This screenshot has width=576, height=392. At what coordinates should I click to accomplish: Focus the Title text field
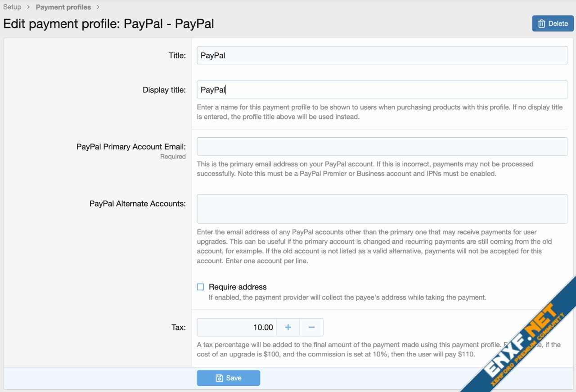click(x=382, y=55)
